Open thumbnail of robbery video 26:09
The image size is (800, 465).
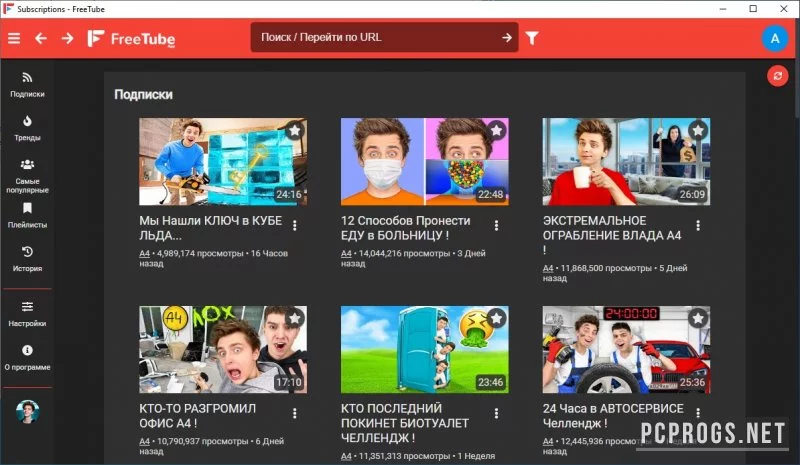626,161
